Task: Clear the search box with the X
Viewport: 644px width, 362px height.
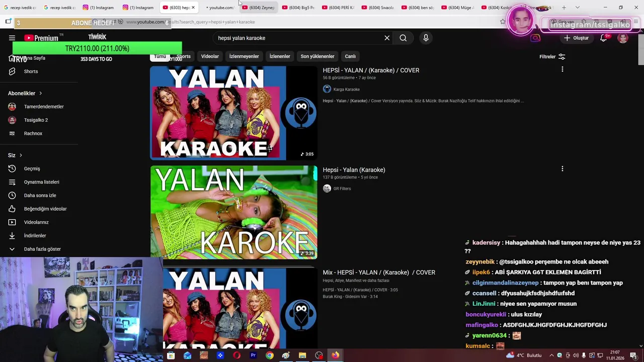Action: click(387, 38)
